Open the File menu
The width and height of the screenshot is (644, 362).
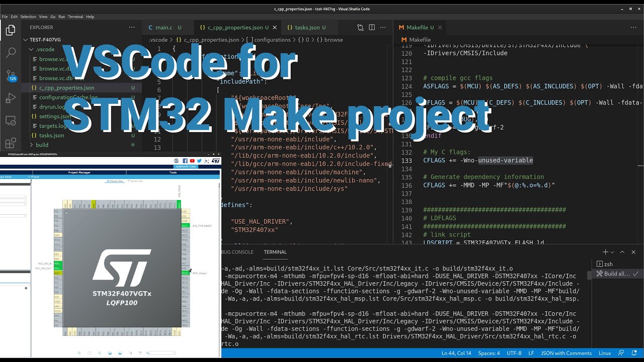point(5,17)
